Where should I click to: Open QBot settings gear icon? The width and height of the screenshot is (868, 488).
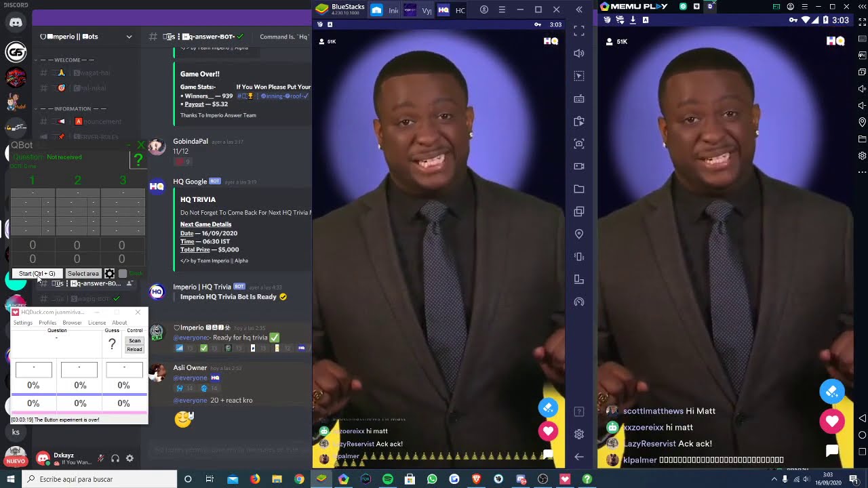point(109,274)
